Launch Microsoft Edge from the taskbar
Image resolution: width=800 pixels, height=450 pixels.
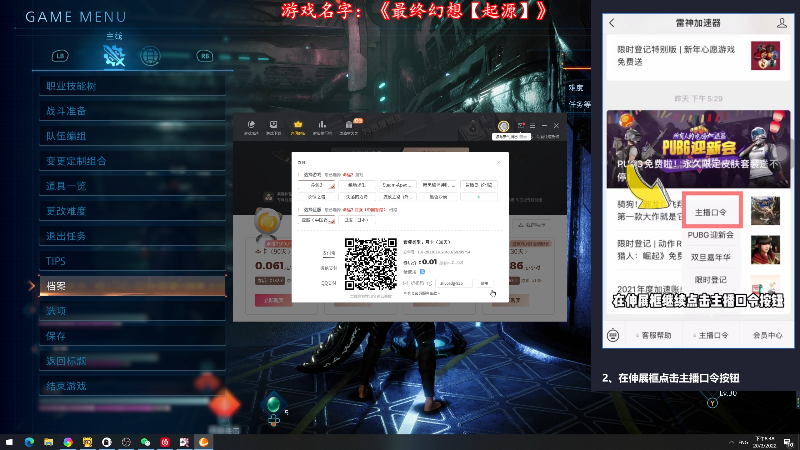click(x=29, y=442)
